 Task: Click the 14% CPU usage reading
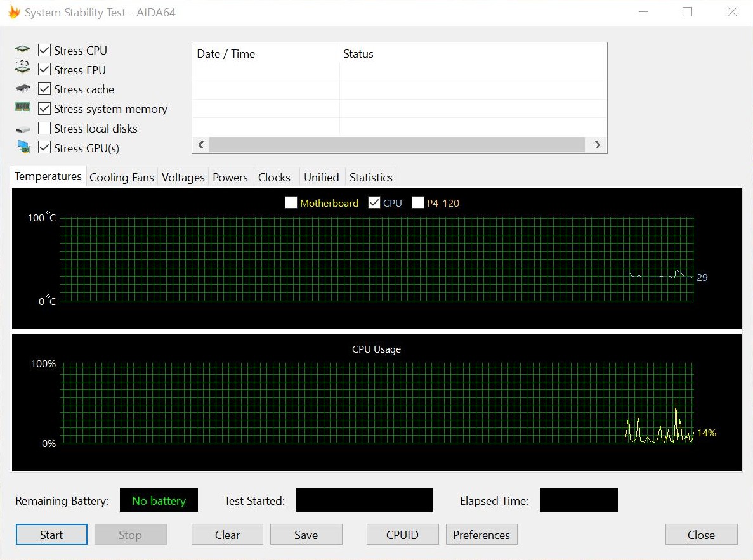(x=707, y=433)
